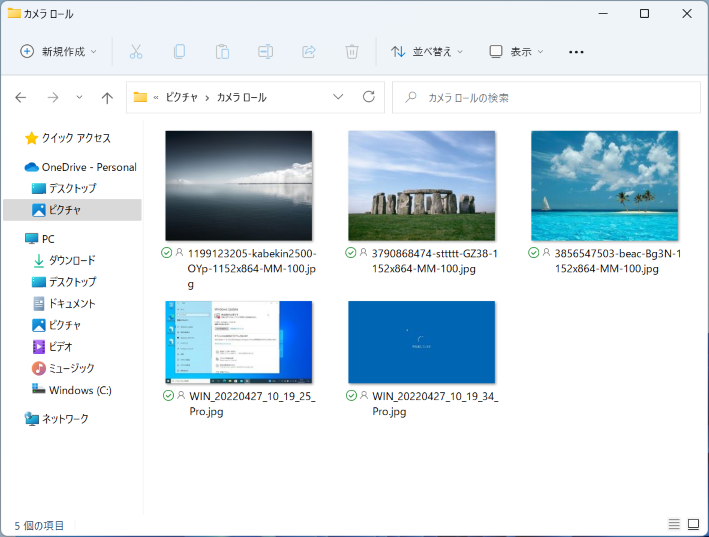Screen dimensions: 709x537
Task: Expand chevron between ピクチャ and カメラ ロール
Action: tap(207, 98)
